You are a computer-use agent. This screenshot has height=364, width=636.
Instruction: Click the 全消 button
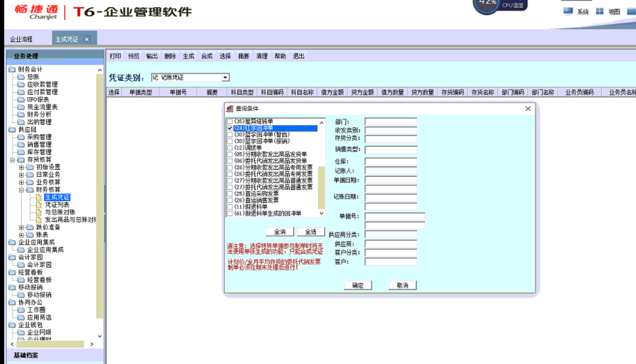tap(280, 232)
